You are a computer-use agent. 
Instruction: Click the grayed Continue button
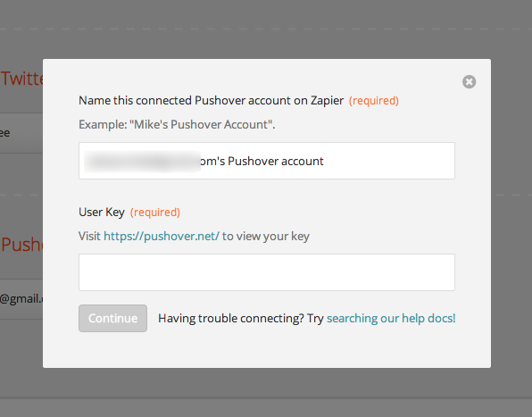113,318
